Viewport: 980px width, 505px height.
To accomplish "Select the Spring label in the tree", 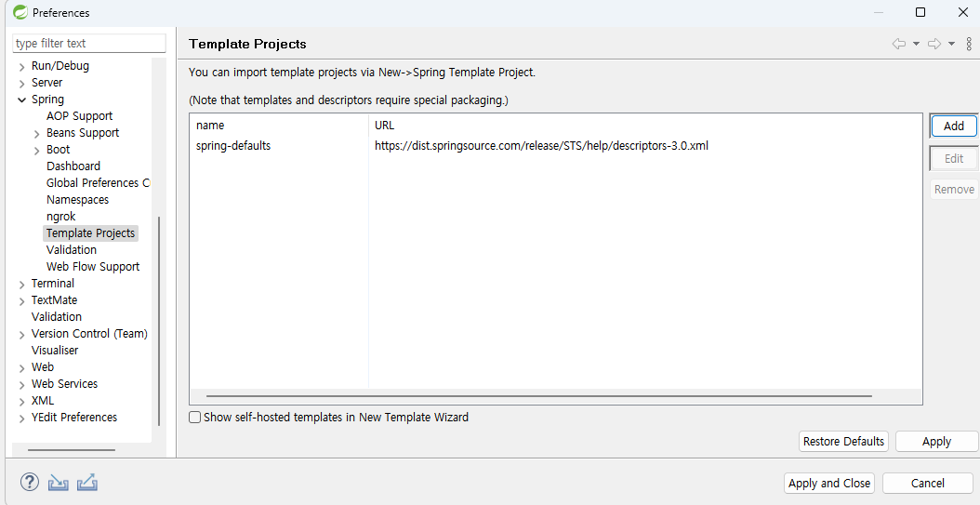I will [x=47, y=100].
